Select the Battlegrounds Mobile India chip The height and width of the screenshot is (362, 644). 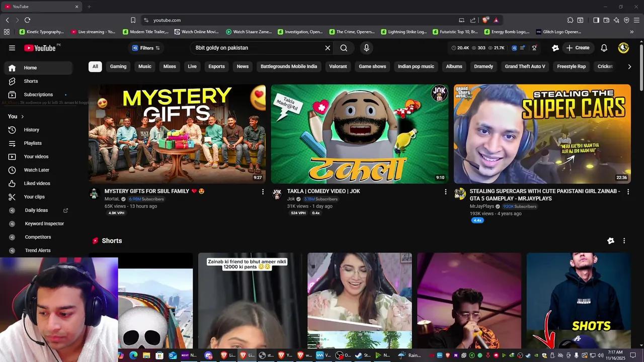[289, 66]
